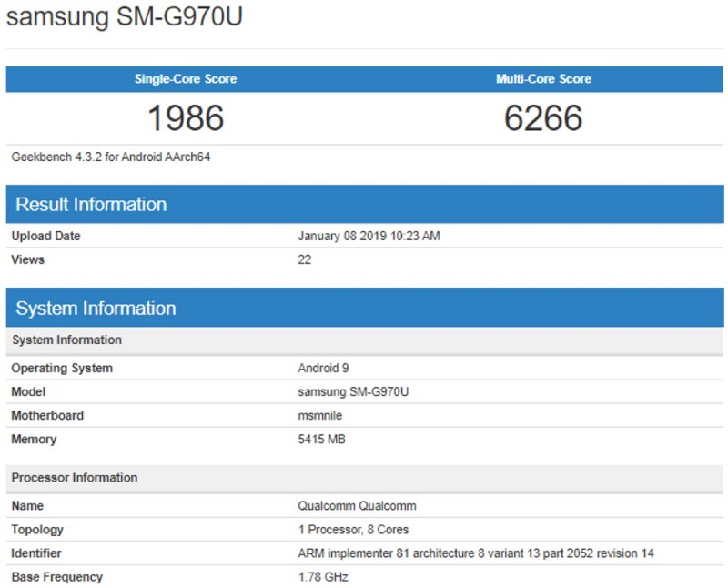Click the January 08 2019 10:23 AM value
728x588 pixels.
(369, 236)
